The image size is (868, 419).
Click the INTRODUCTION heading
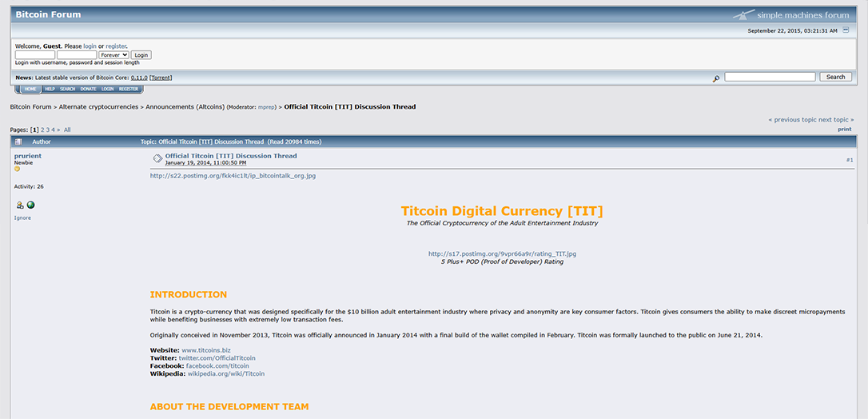point(188,294)
